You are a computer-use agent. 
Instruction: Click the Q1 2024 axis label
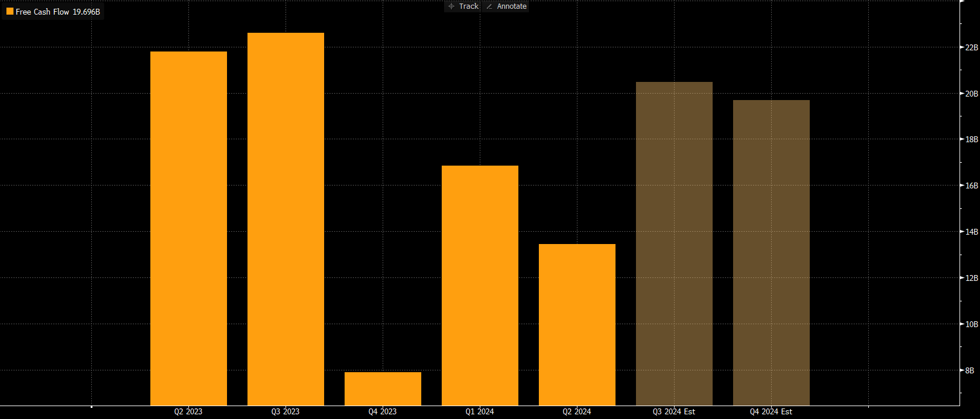[x=480, y=412]
